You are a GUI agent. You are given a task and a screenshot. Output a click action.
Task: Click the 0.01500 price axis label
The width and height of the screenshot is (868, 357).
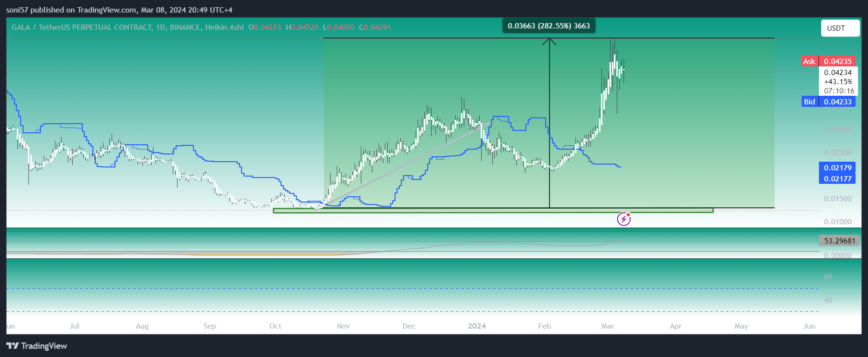(x=838, y=199)
